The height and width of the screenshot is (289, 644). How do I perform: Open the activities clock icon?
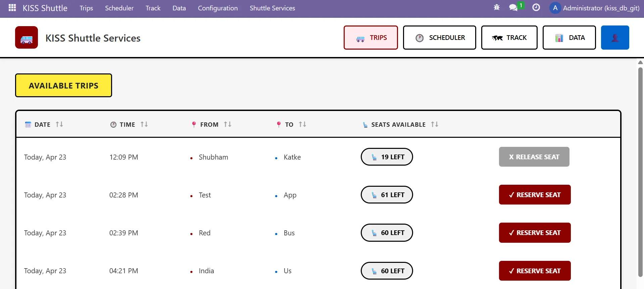pyautogui.click(x=536, y=7)
